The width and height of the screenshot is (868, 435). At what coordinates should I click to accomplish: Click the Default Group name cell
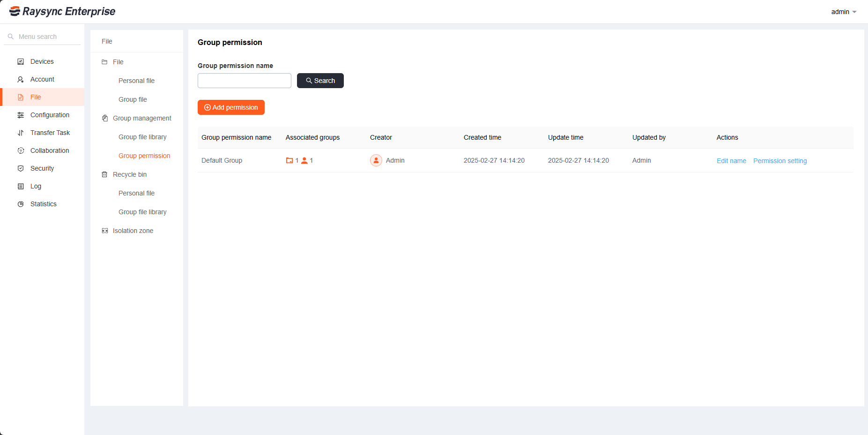pyautogui.click(x=222, y=160)
